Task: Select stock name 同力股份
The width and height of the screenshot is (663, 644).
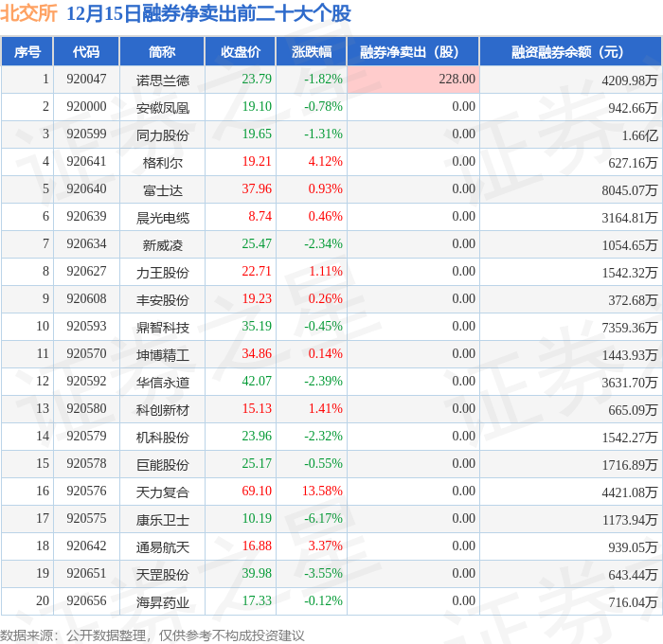Action: pos(162,134)
